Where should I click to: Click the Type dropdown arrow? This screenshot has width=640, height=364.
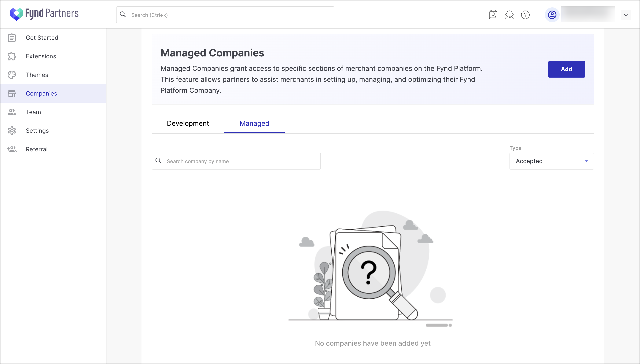pos(586,161)
